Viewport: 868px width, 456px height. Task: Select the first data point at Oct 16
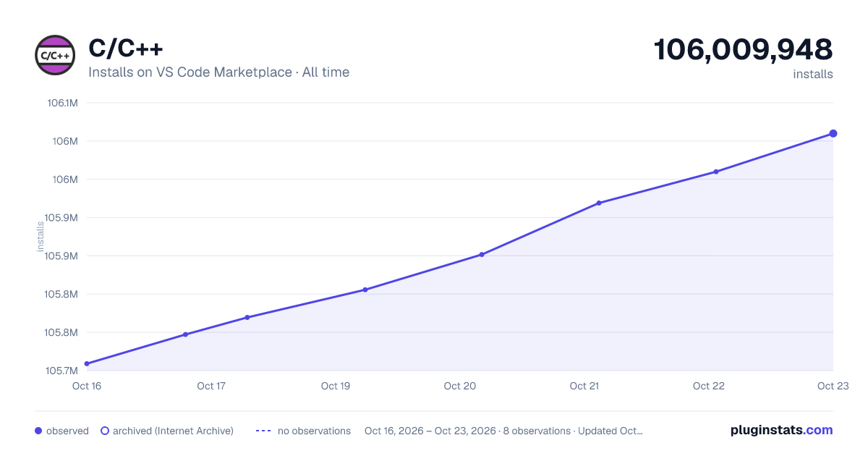tap(87, 363)
